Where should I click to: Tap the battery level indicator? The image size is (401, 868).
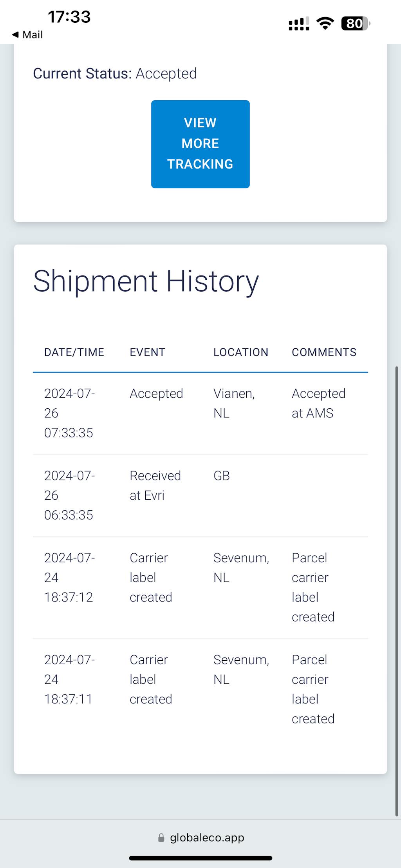pyautogui.click(x=355, y=24)
